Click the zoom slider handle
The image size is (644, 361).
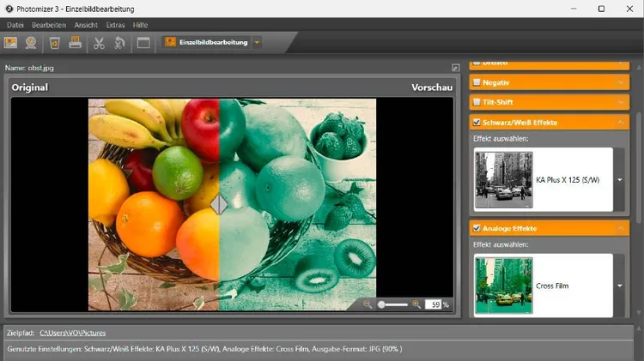(381, 304)
